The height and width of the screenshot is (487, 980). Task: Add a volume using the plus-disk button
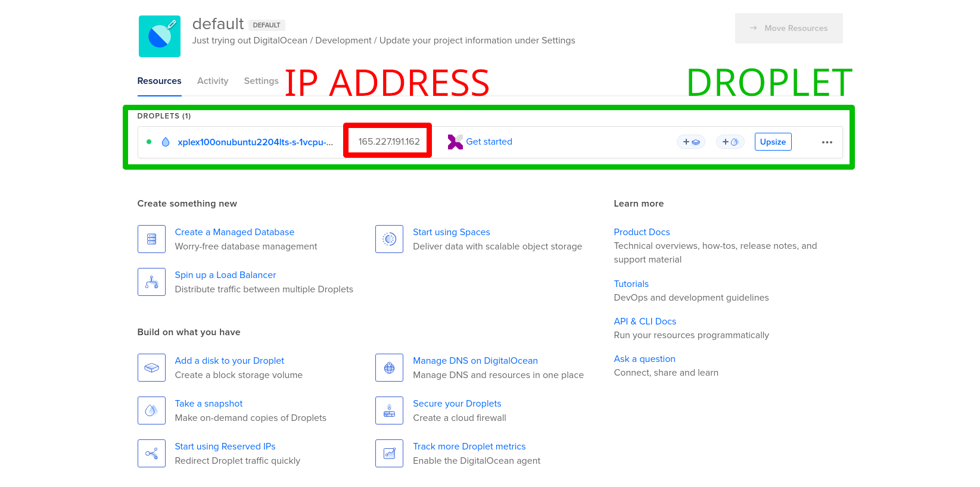(691, 142)
